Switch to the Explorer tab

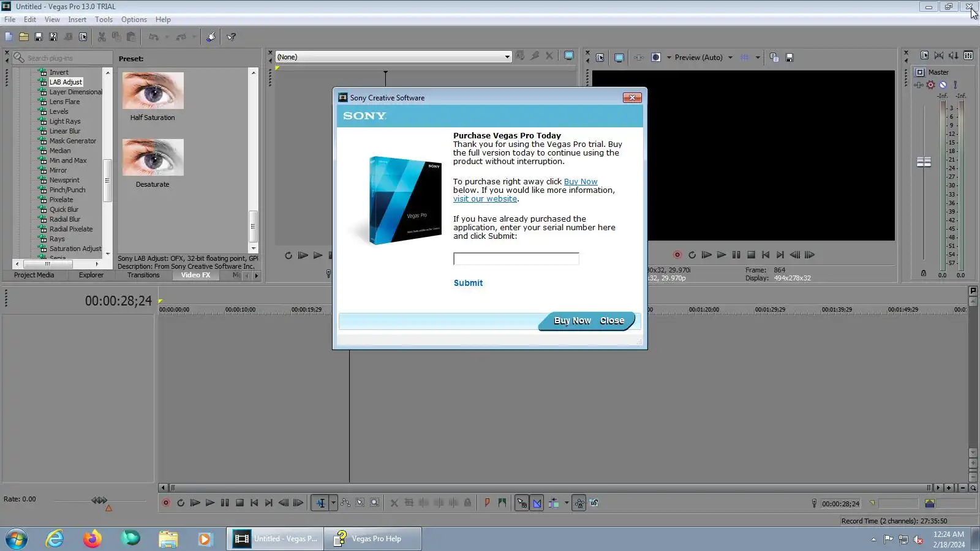pos(91,275)
